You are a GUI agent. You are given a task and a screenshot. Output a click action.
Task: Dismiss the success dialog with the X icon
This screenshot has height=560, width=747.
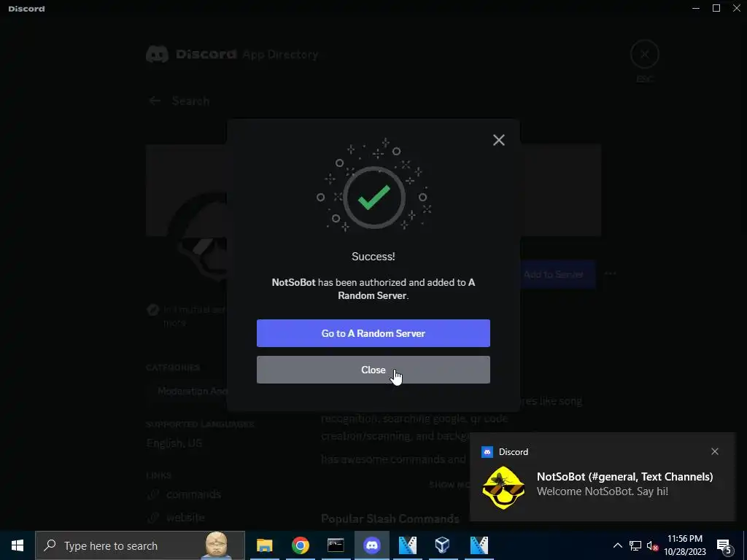point(499,140)
